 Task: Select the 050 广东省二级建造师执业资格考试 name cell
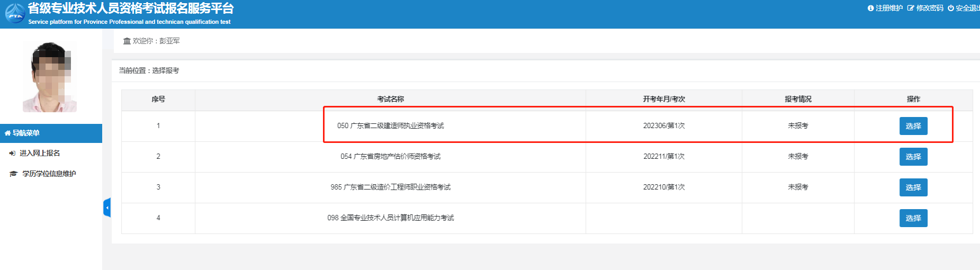click(390, 126)
